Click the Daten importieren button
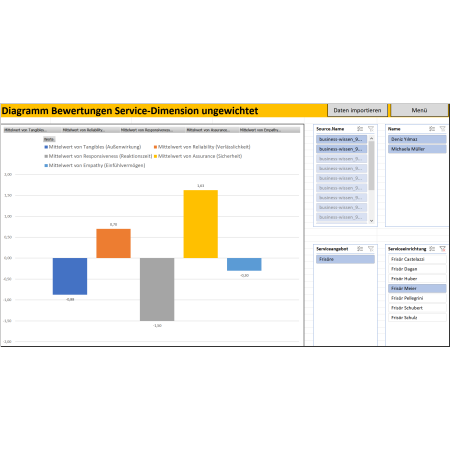Viewport: 450px width, 450px height. coord(357,110)
